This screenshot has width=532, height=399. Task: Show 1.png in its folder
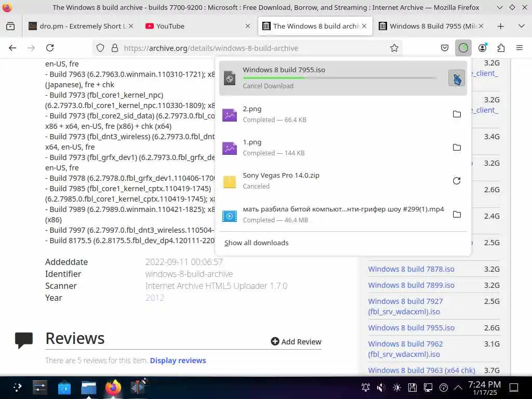(457, 147)
